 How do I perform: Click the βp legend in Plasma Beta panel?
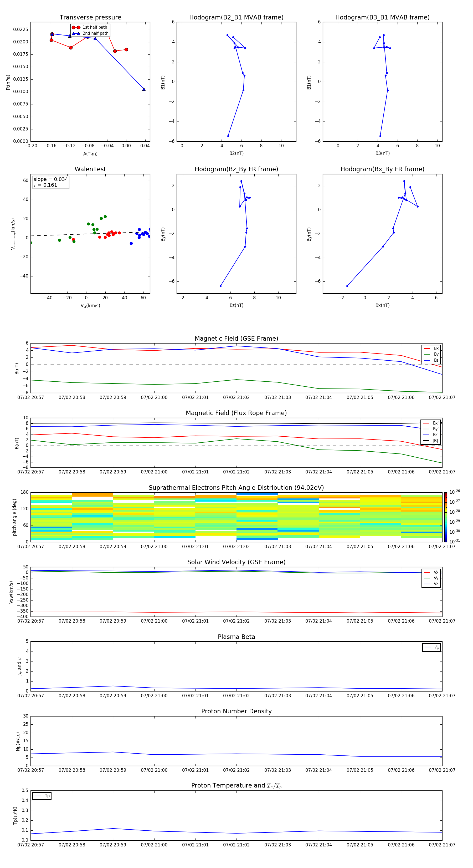[431, 647]
